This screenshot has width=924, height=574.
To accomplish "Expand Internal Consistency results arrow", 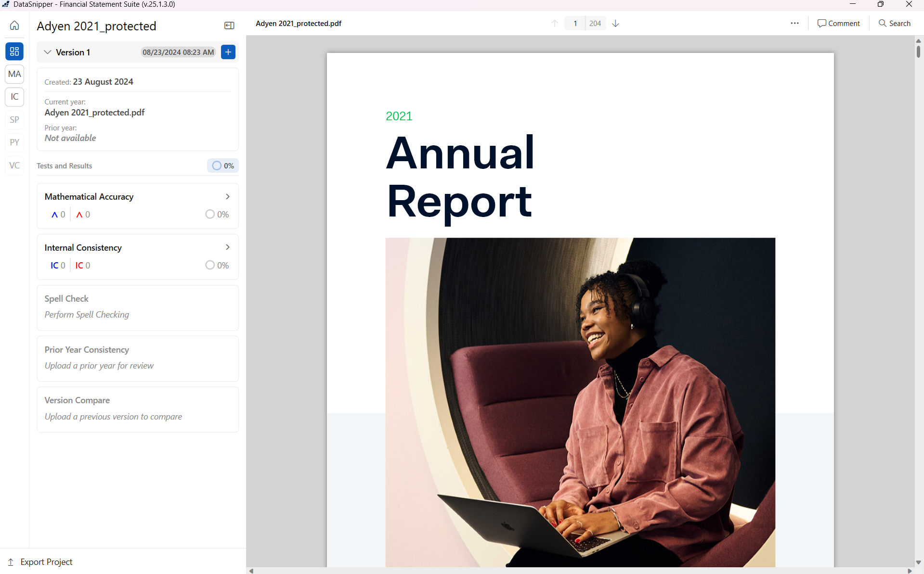I will point(228,247).
